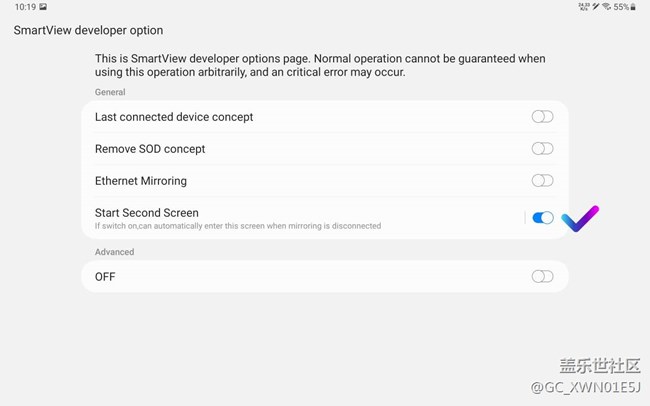The height and width of the screenshot is (406, 650).
Task: Click the SmartView developer option title
Action: [x=88, y=31]
